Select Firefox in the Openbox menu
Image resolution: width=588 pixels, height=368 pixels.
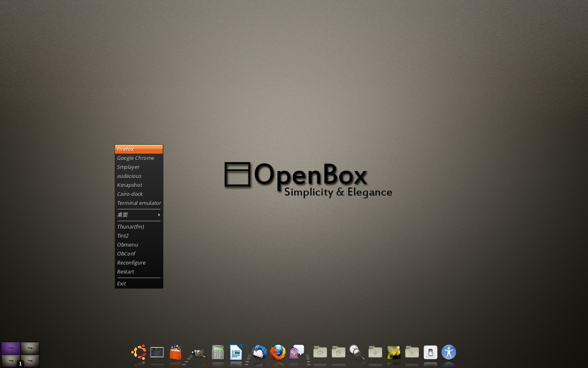pyautogui.click(x=139, y=149)
